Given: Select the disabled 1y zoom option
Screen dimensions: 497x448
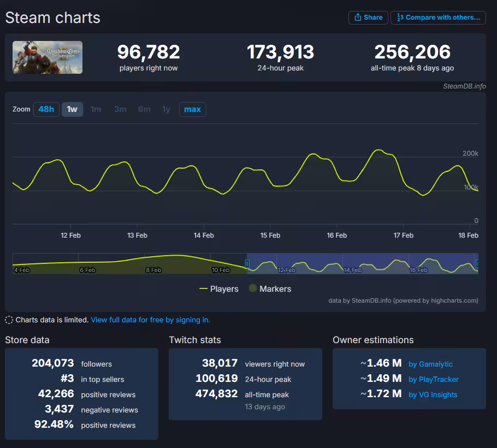Looking at the screenshot, I should [166, 109].
